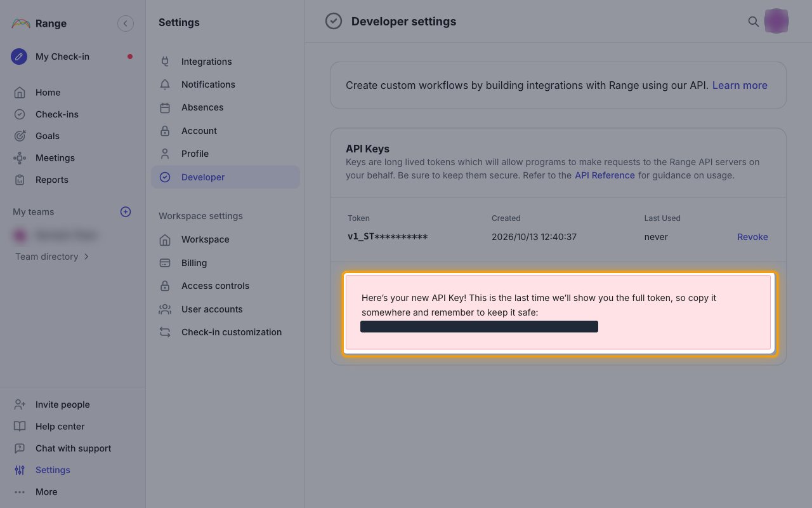Click the blurred team name under My teams
Viewport: 812px width, 508px height.
[66, 236]
